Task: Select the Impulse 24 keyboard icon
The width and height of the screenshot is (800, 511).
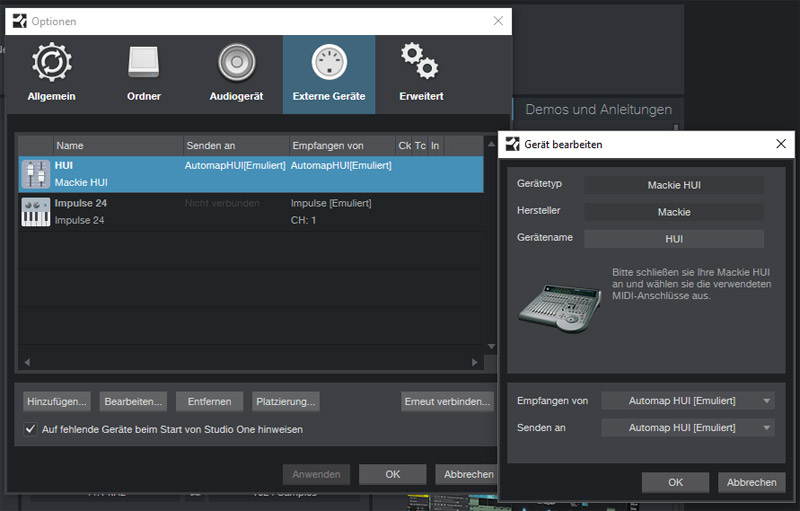Action: (36, 211)
